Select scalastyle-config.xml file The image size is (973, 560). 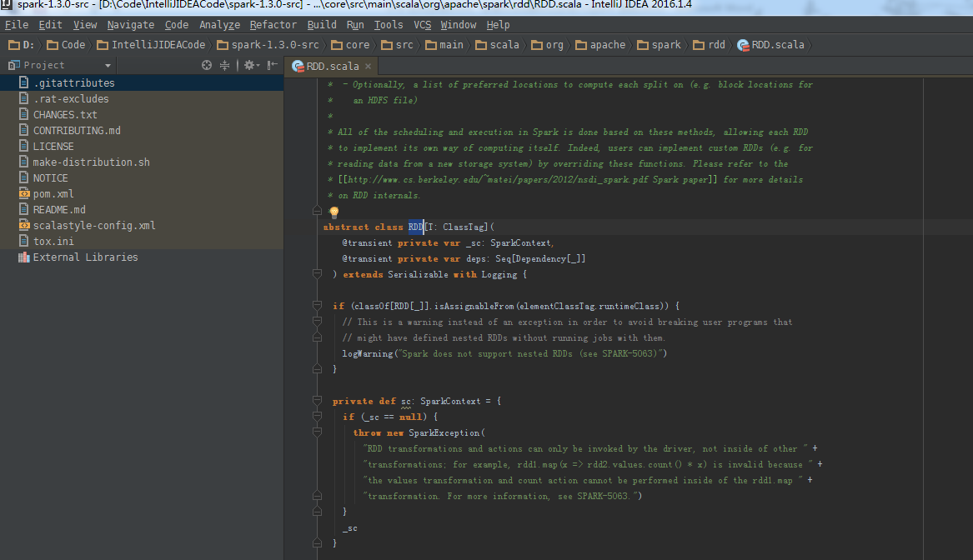142,225
